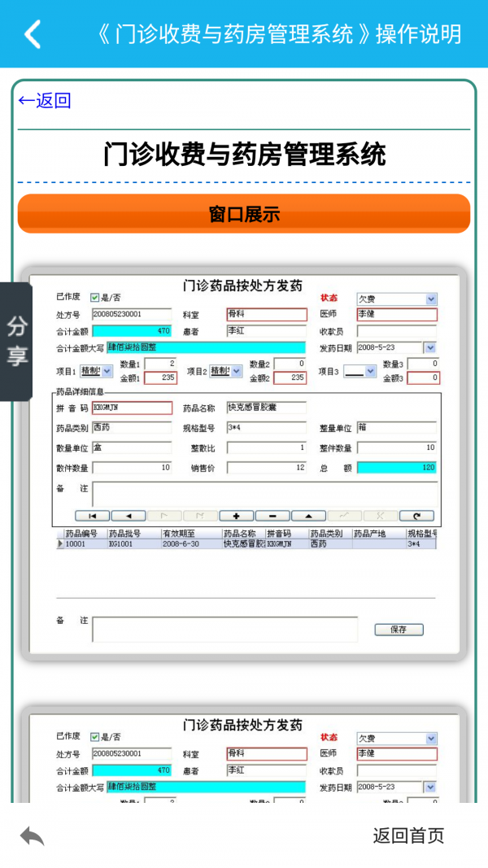Open the 分享 side tab
The width and height of the screenshot is (488, 868).
(x=16, y=342)
